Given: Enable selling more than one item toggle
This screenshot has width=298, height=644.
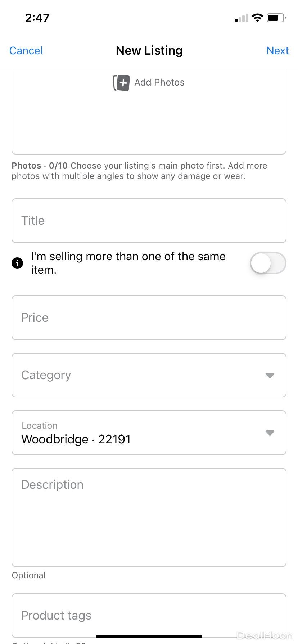Looking at the screenshot, I should (x=268, y=263).
